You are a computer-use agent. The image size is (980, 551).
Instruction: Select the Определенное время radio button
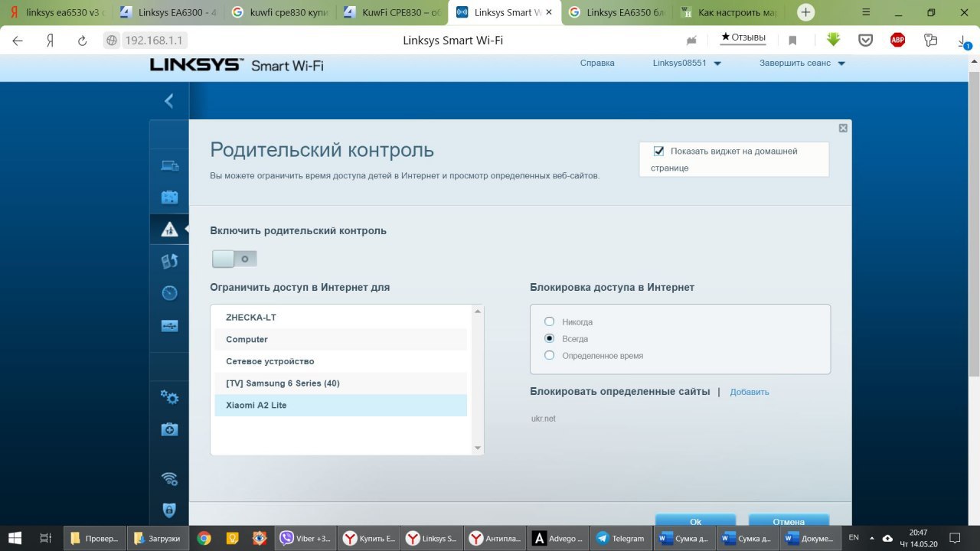tap(549, 355)
